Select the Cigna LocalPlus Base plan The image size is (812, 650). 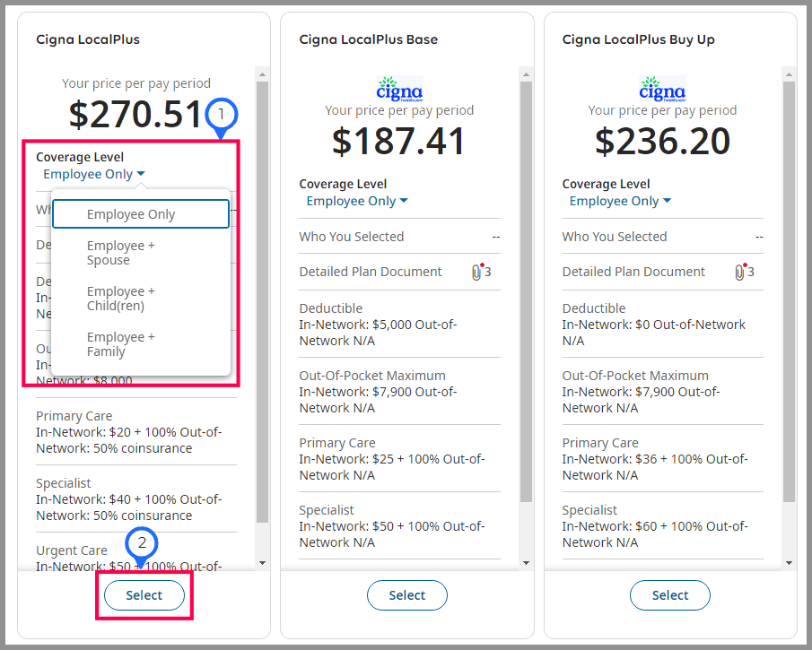click(407, 595)
